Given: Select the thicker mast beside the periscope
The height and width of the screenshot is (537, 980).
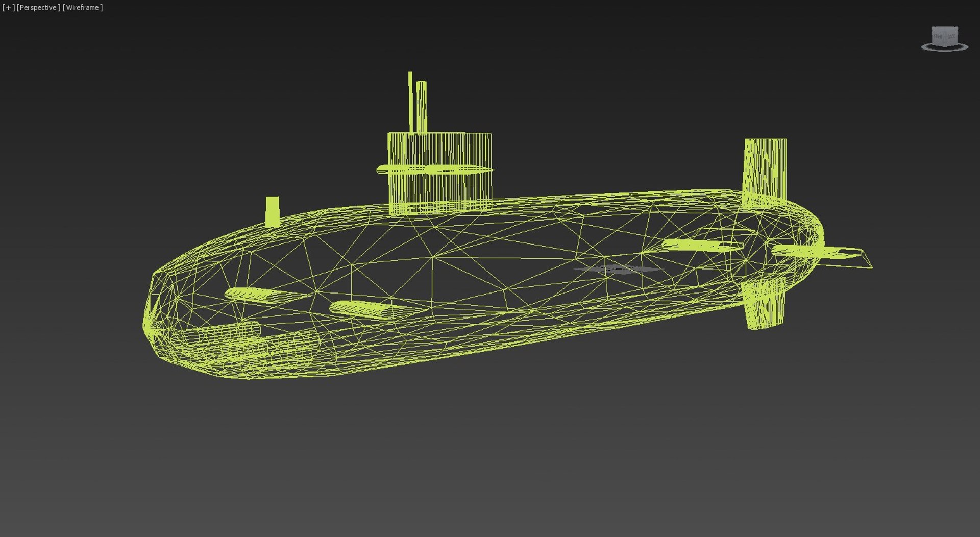Looking at the screenshot, I should pyautogui.click(x=422, y=107).
